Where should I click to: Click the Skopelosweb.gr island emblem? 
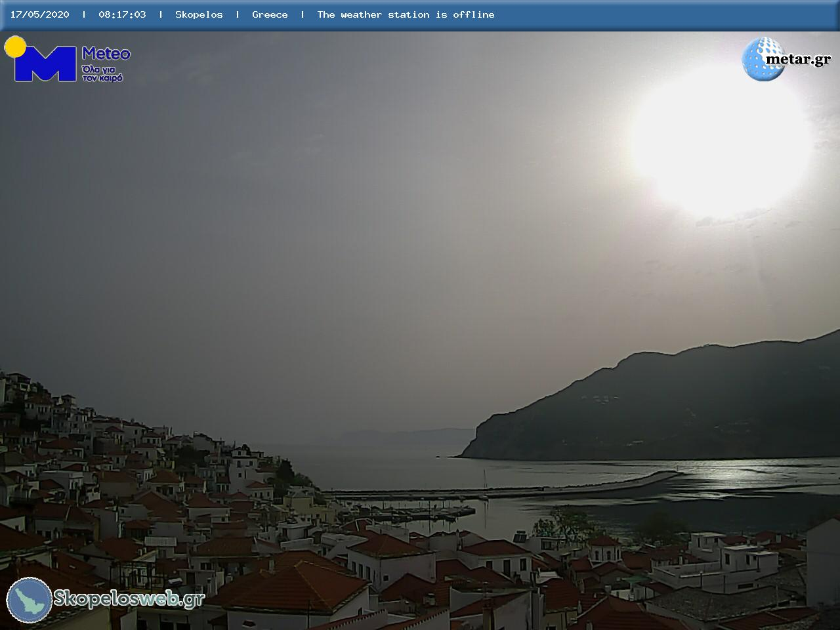pyautogui.click(x=30, y=600)
